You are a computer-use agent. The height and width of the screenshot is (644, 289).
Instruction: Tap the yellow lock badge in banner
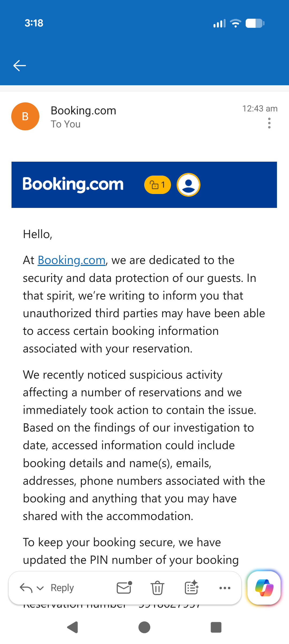(157, 185)
